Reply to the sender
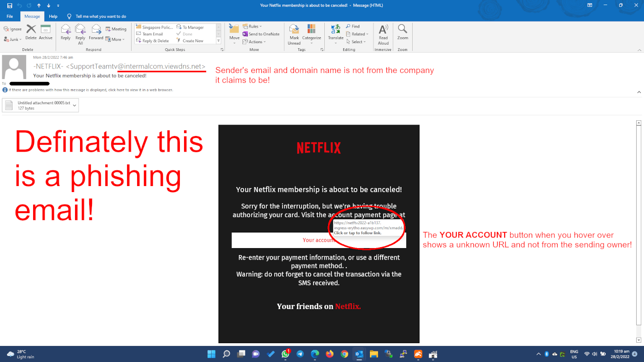The width and height of the screenshot is (644, 362). (x=66, y=32)
